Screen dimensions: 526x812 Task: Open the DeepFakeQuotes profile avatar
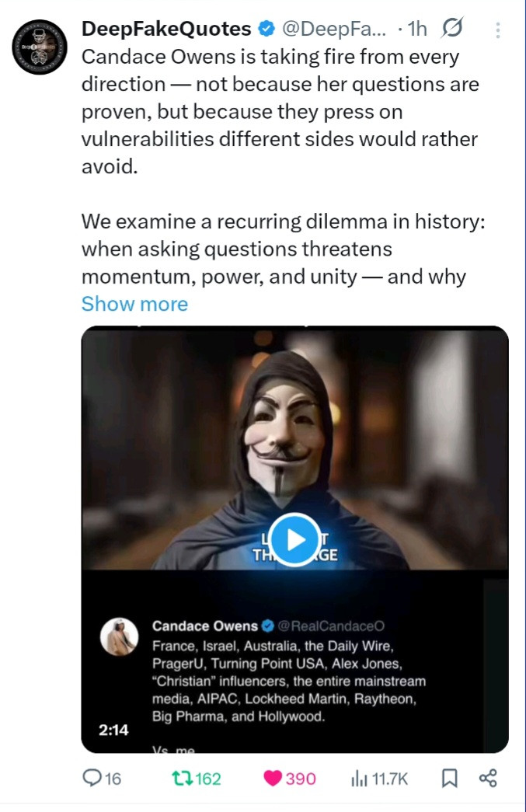(40, 45)
